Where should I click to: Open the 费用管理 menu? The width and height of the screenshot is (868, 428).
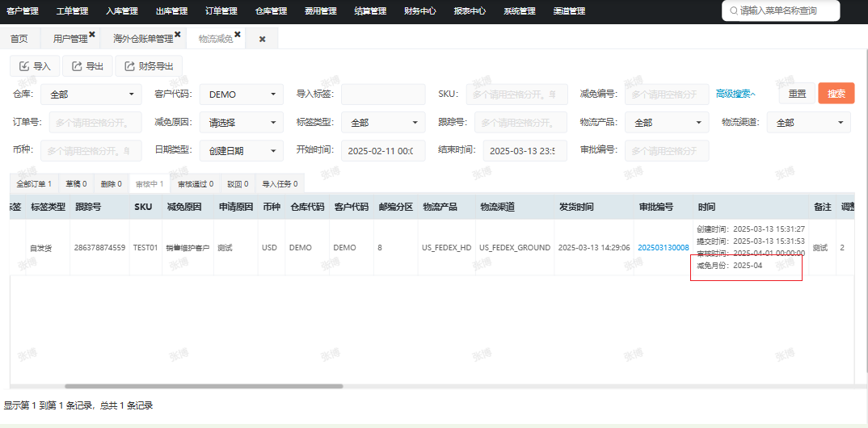point(321,11)
